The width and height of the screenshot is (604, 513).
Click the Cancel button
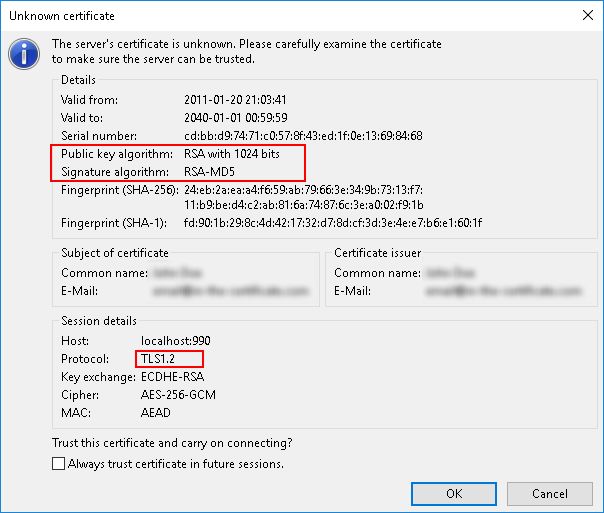550,494
